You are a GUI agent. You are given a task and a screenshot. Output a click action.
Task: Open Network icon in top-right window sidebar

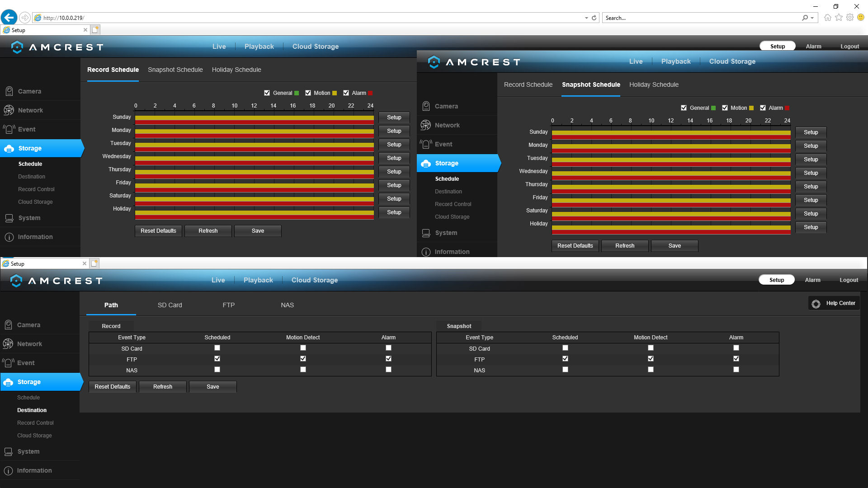click(x=425, y=125)
